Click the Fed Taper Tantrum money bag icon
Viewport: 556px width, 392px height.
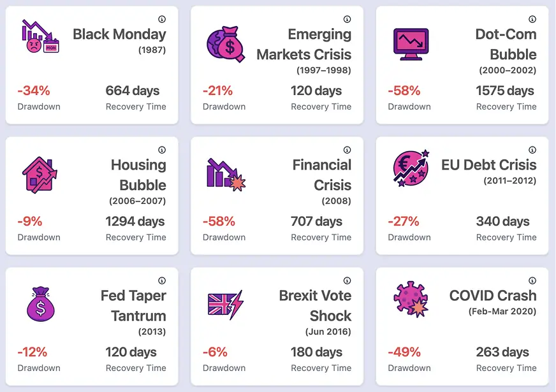pos(41,305)
